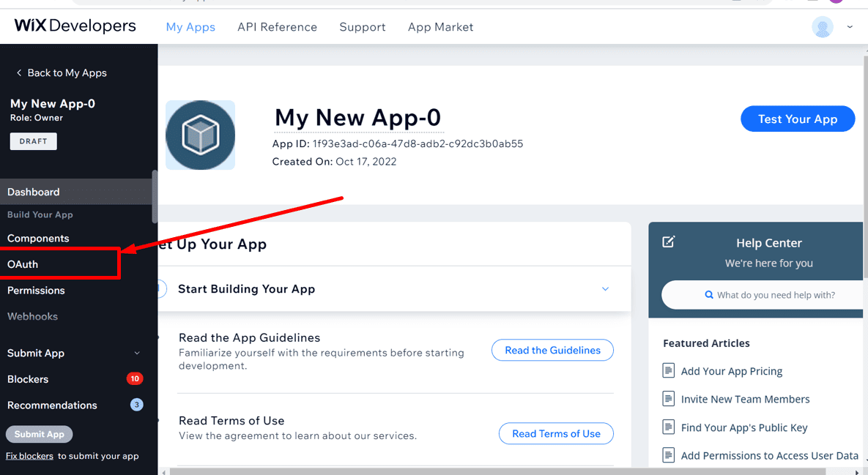
Task: Open the App Market tab
Action: 441,27
